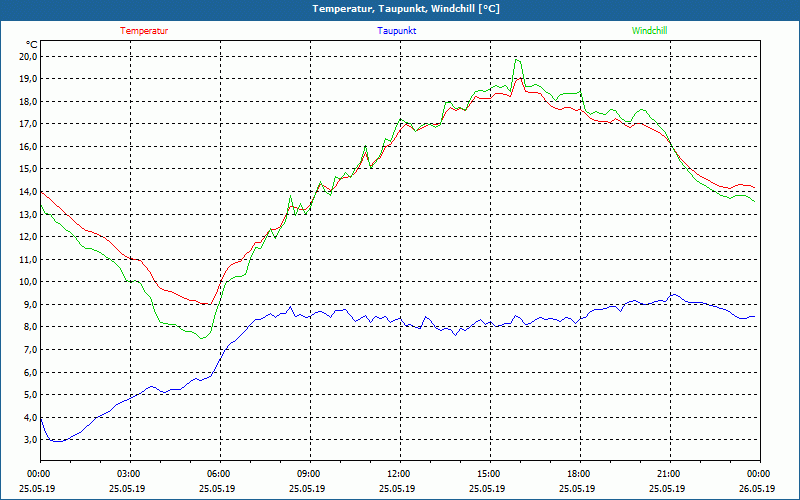Click the Taupunkt minimum point near 00:40

click(59, 441)
